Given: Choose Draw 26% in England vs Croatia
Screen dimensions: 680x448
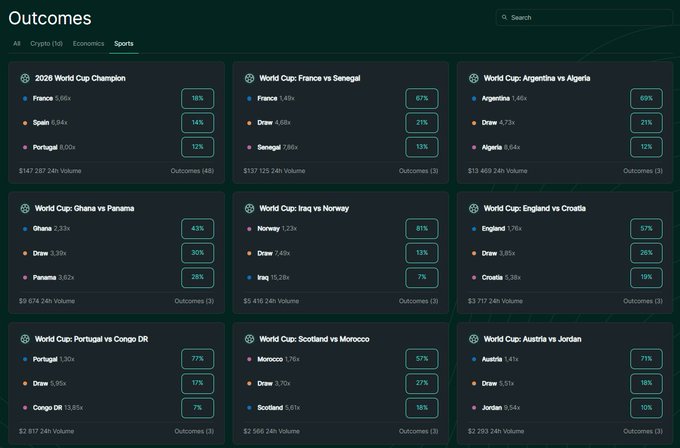Looking at the screenshot, I should coord(646,253).
